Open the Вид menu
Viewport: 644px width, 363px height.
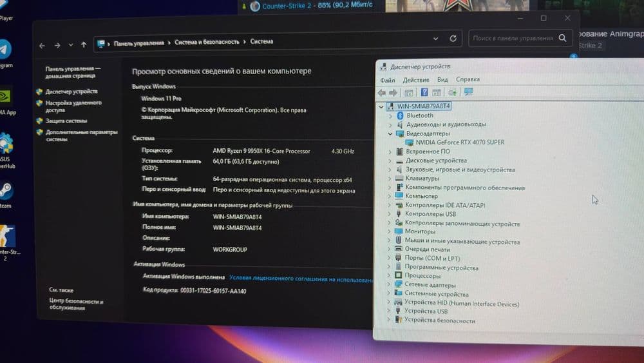click(442, 79)
